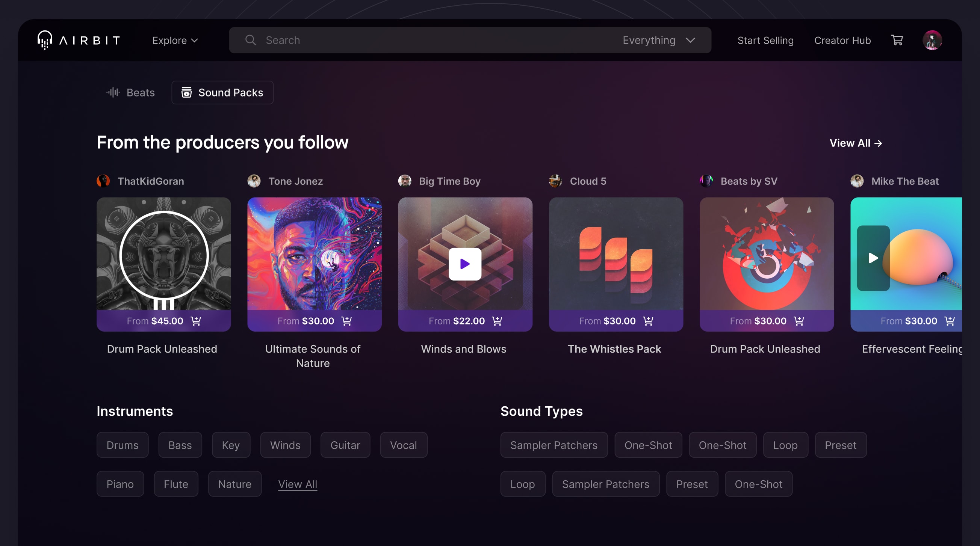This screenshot has width=980, height=546.
Task: Add Ultimate Sounds of Nature to cart
Action: (346, 321)
